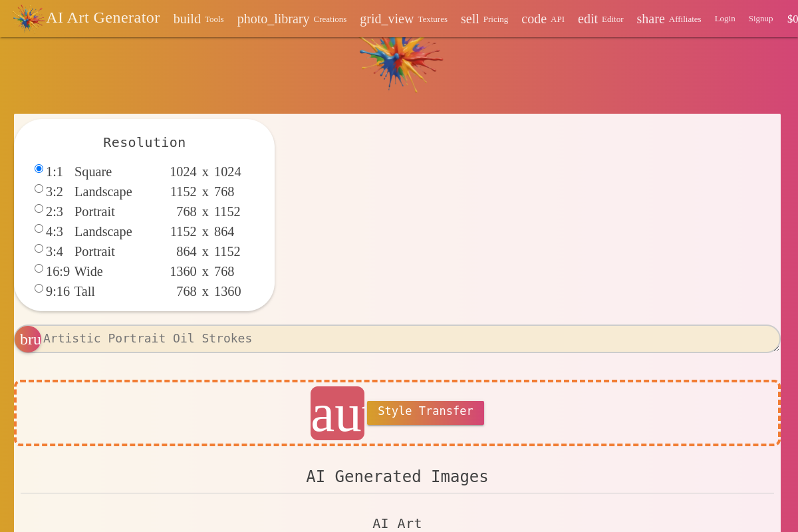Click the large square icon left of Style Transfer

(337, 413)
